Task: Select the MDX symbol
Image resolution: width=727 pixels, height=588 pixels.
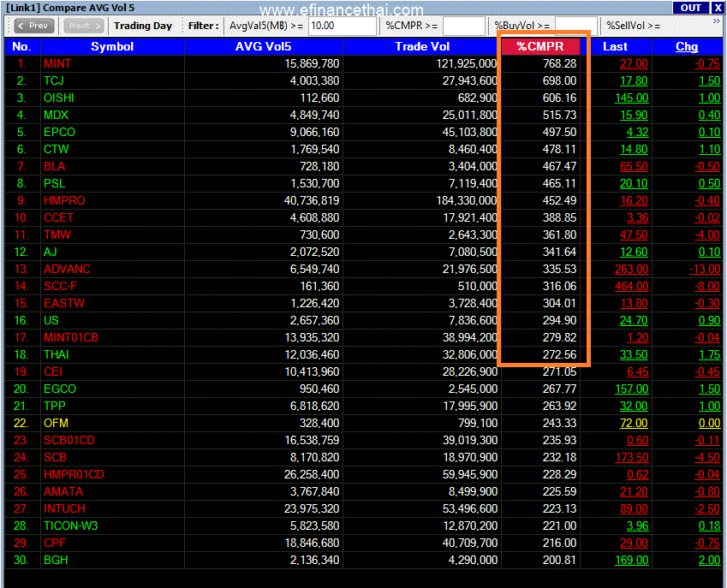Action: click(57, 115)
